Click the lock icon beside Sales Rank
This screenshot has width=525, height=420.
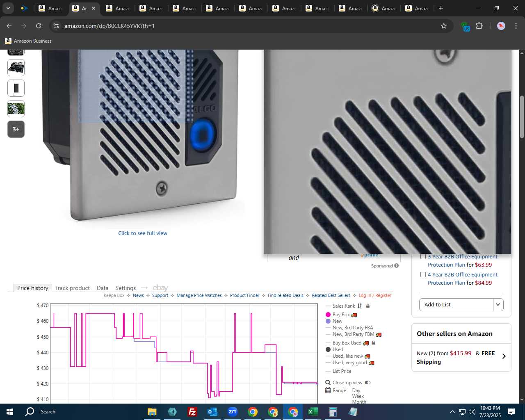pos(368,306)
